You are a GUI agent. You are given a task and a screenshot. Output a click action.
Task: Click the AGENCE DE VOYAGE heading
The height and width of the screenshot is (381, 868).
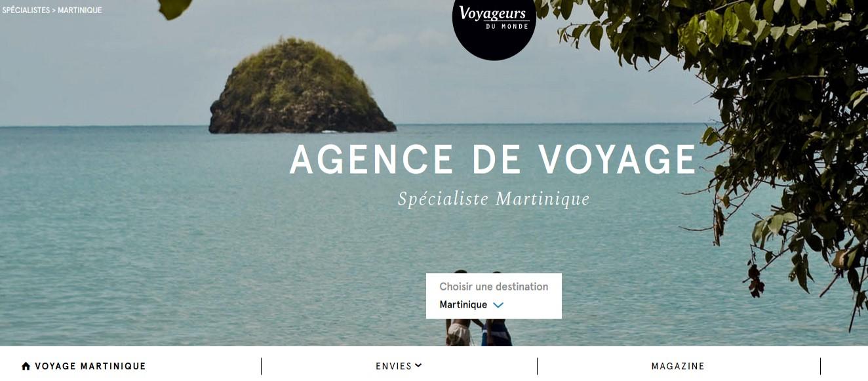[x=493, y=159]
